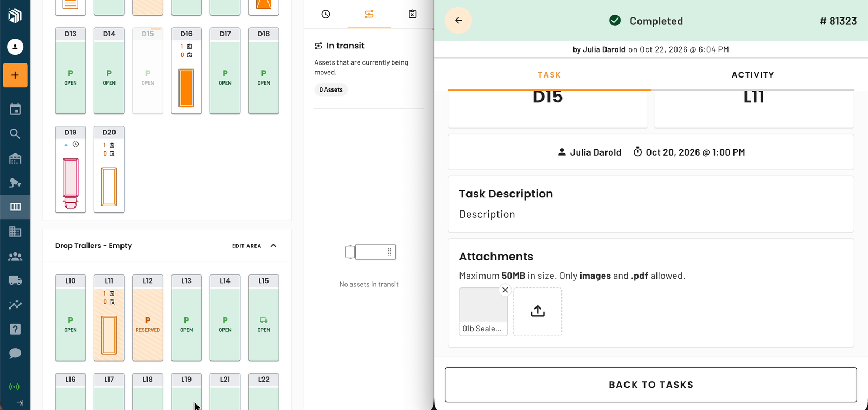Switch to the in-transit routes tab

coord(369,14)
